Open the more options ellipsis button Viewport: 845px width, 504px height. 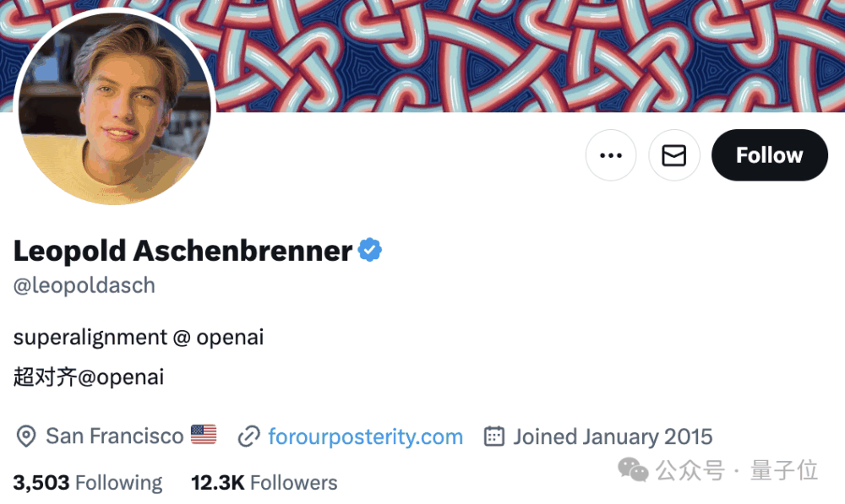point(610,155)
